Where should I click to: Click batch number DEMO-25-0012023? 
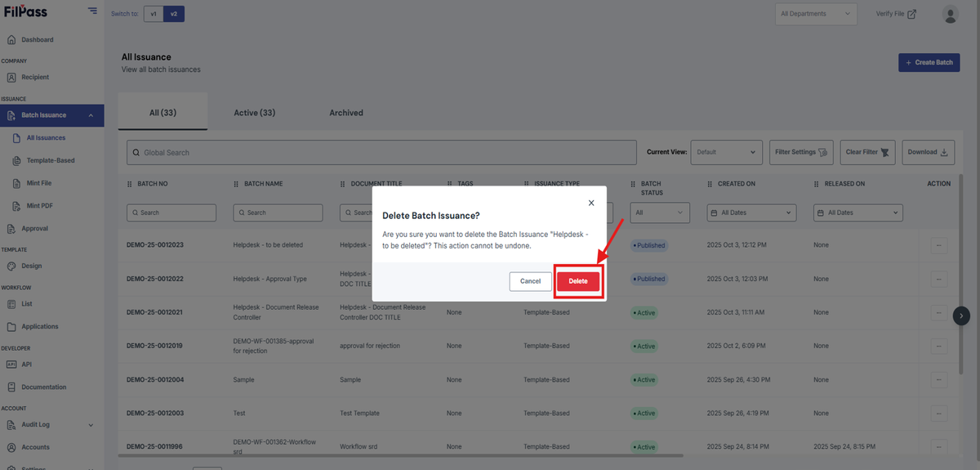(155, 245)
